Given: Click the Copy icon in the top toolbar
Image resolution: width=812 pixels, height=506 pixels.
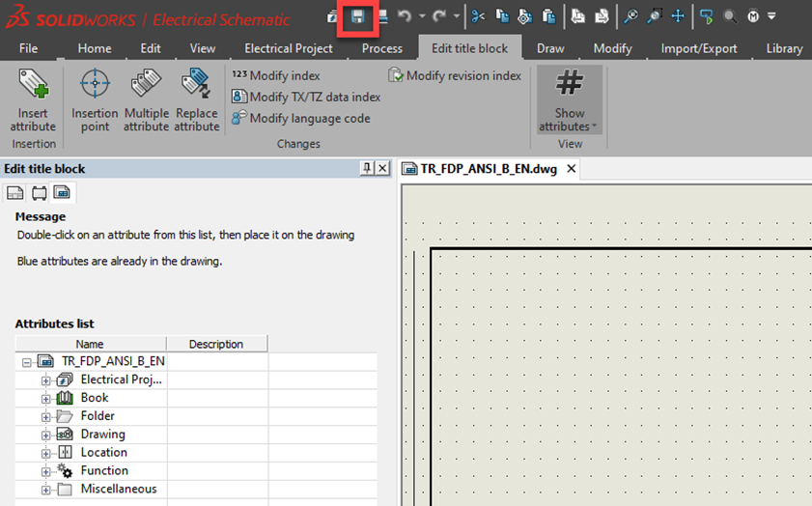Looking at the screenshot, I should 502,16.
